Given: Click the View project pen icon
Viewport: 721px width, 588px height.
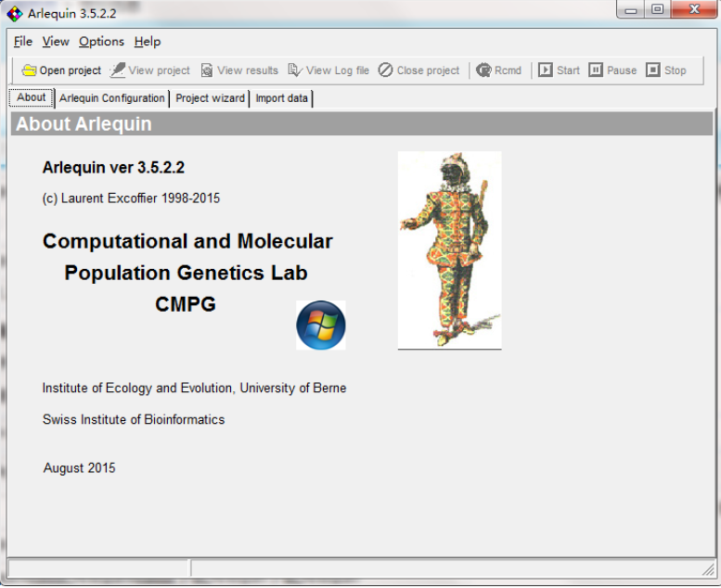Looking at the screenshot, I should (118, 70).
